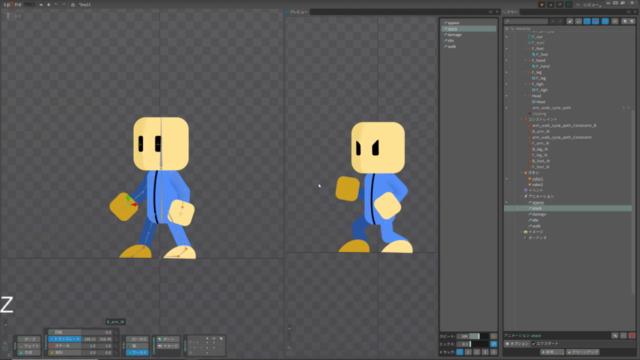Activate the Rotate transform tool

click(x=64, y=332)
